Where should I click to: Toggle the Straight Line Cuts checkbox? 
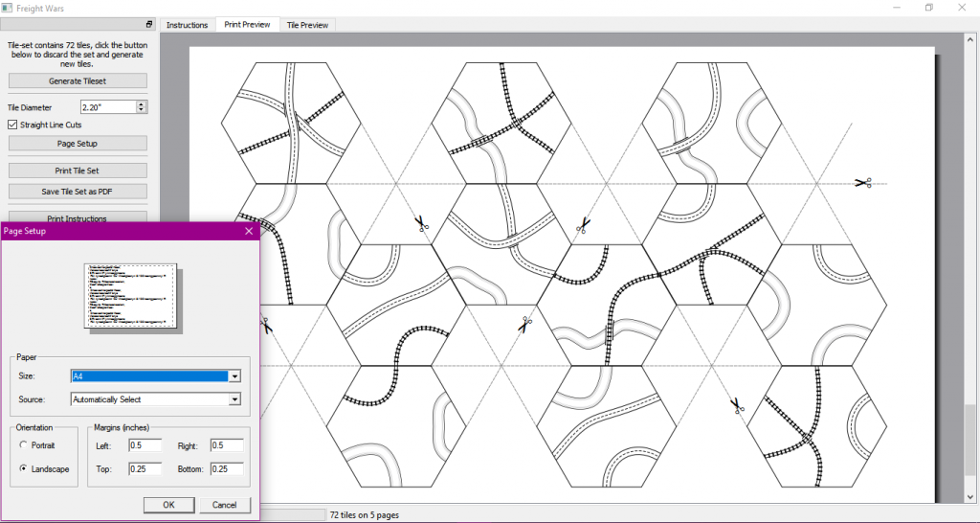click(12, 125)
